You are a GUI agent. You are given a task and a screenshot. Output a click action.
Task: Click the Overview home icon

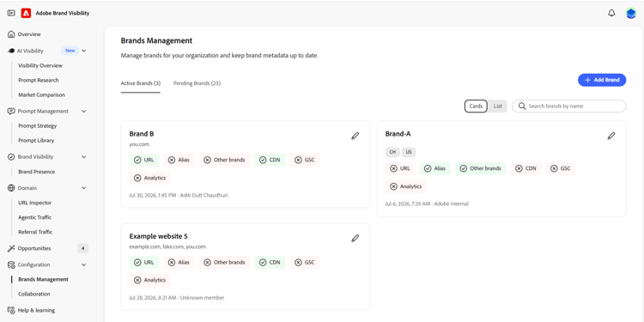(x=11, y=34)
